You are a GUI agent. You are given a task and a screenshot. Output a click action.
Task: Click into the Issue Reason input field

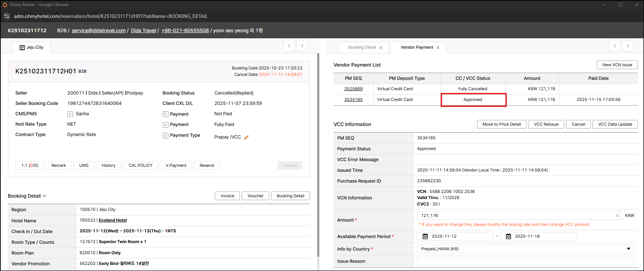pos(525,261)
